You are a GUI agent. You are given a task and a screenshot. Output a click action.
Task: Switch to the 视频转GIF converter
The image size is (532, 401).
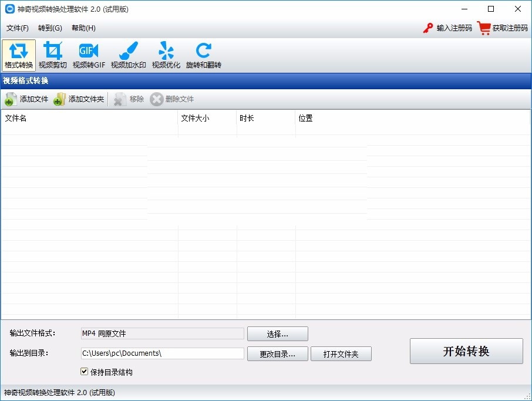[x=88, y=54]
